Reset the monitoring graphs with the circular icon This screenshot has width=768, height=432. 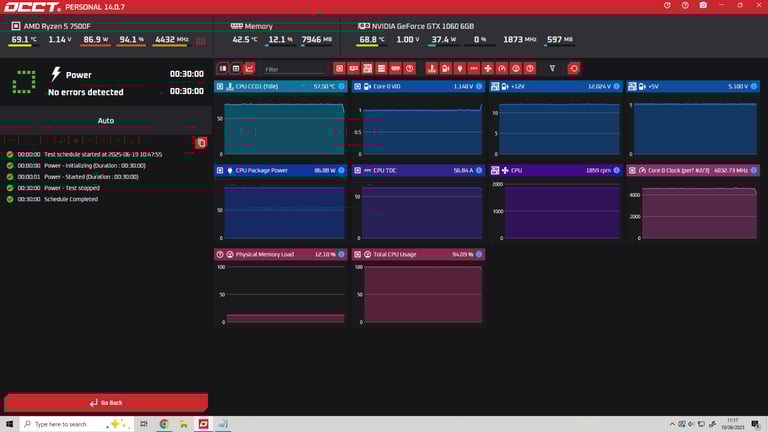574,69
